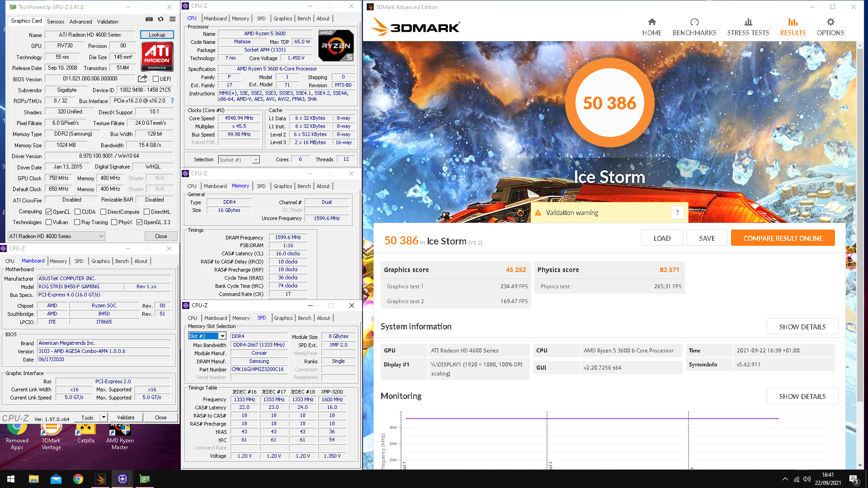Click the ATI Radeon logo in GPU-Z
Viewport: 868px width, 488px height.
157,56
